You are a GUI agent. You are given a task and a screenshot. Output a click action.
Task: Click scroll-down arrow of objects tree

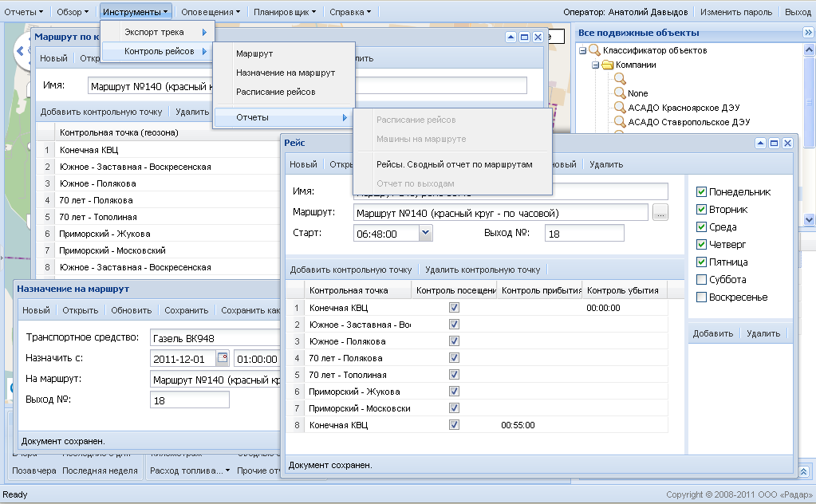coord(809,219)
